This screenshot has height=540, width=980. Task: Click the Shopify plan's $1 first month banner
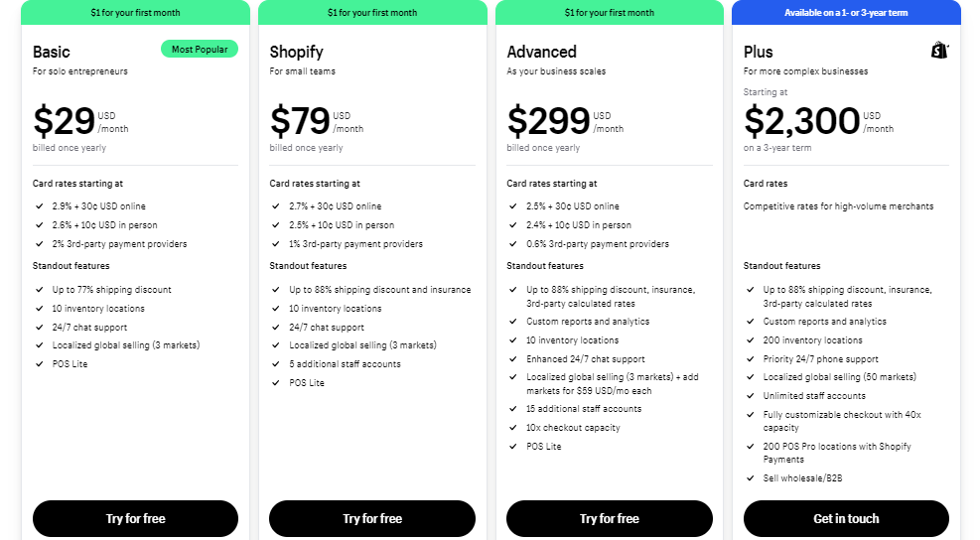coord(372,13)
